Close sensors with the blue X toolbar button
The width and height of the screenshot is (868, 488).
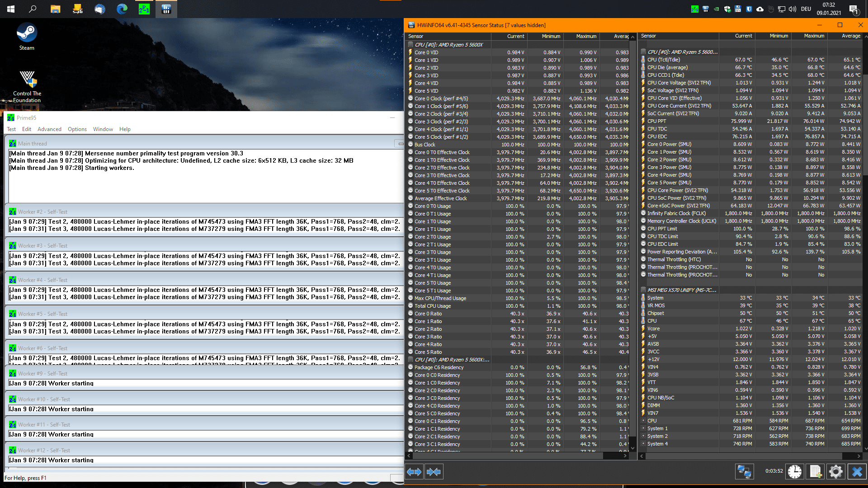857,472
